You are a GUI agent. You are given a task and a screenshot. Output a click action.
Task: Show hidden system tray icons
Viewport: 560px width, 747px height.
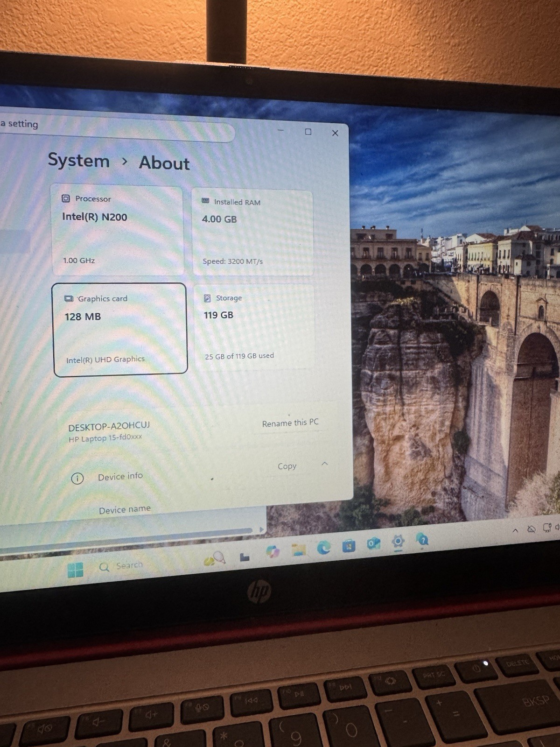[x=515, y=530]
